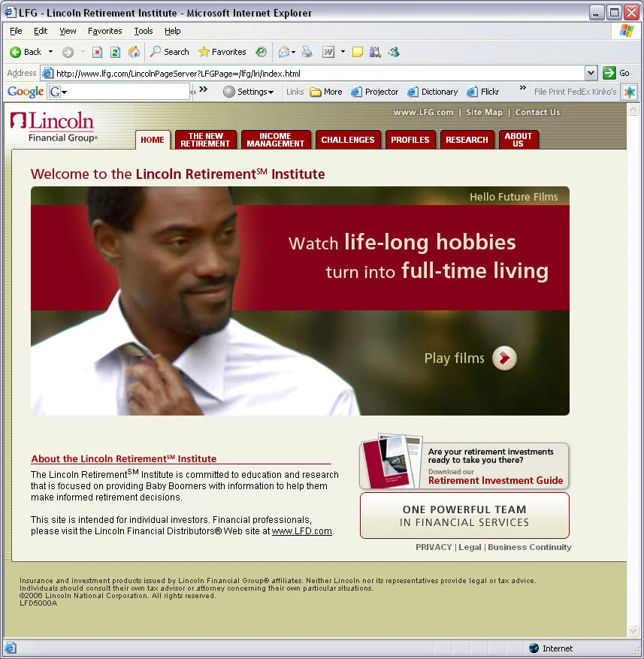Click the green Go button
This screenshot has height=659, width=644.
[616, 73]
